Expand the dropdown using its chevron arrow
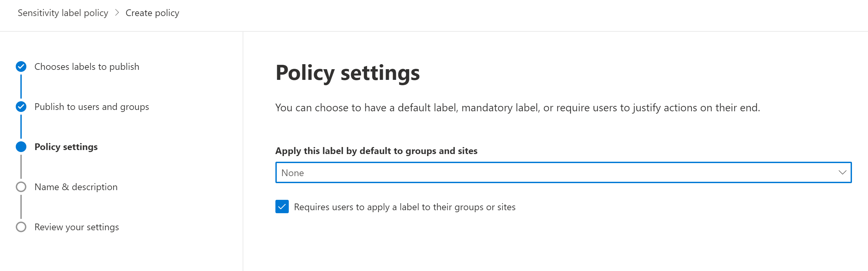This screenshot has width=868, height=271. click(x=842, y=172)
